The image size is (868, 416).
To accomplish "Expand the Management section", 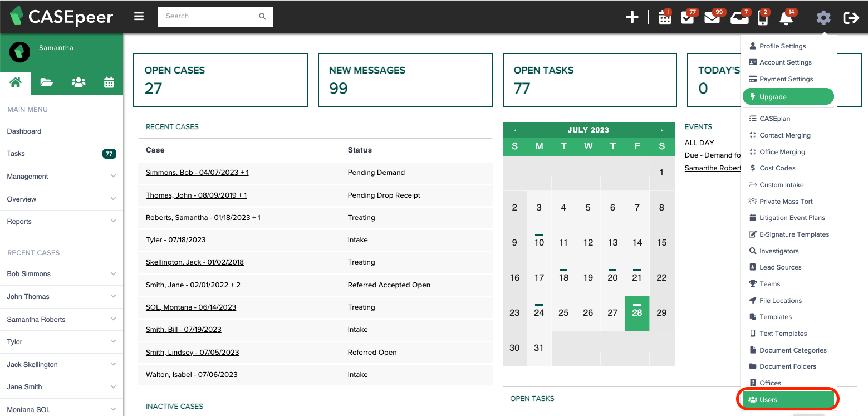I will point(61,176).
